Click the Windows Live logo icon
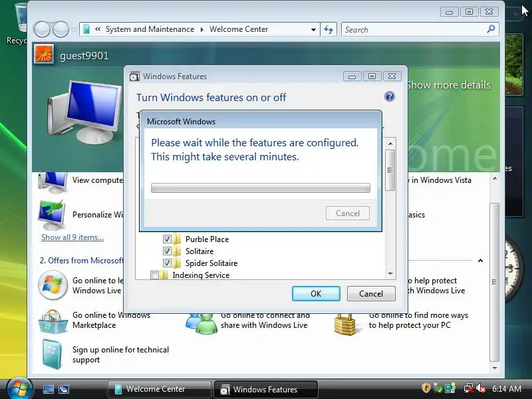 pyautogui.click(x=53, y=285)
